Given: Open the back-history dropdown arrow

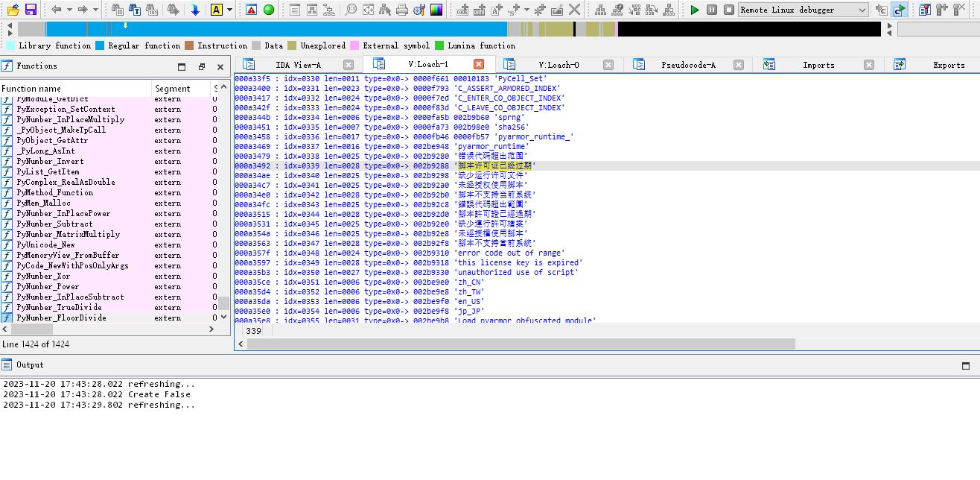Looking at the screenshot, I should (69, 10).
